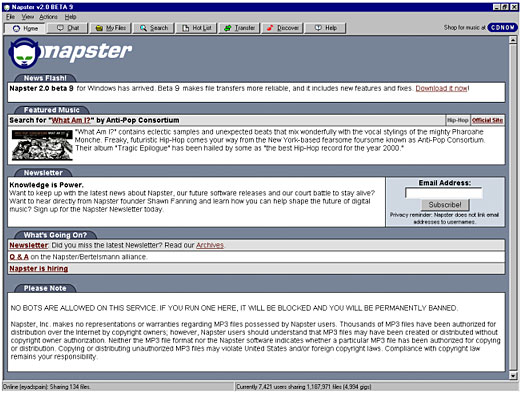Go to the Search tab

153,28
